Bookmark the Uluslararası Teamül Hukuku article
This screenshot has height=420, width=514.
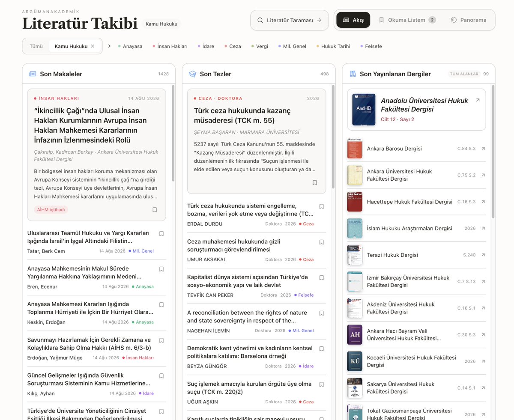coord(161,234)
